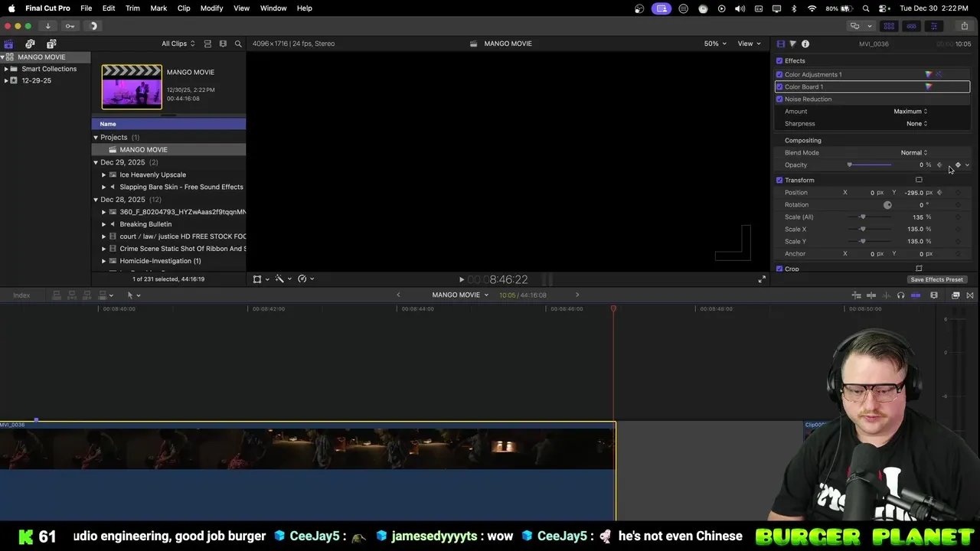Open the Titles and Generators sidebar
The image size is (980, 551).
pyautogui.click(x=51, y=44)
